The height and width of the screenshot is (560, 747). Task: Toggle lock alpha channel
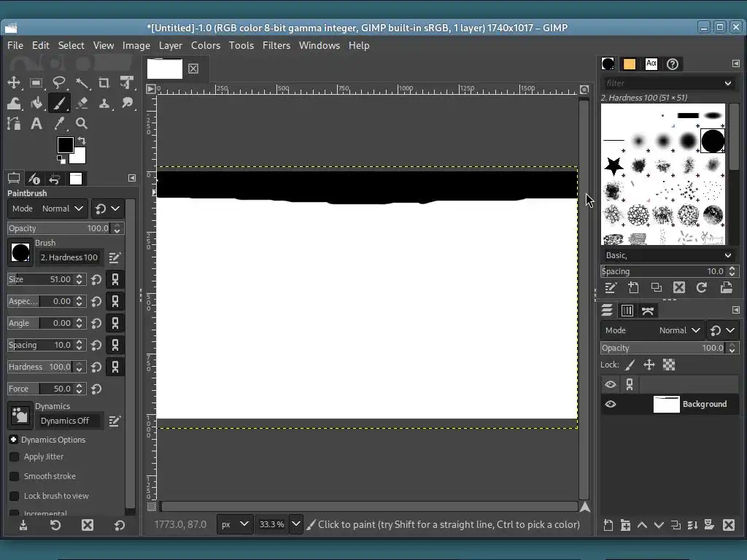669,365
